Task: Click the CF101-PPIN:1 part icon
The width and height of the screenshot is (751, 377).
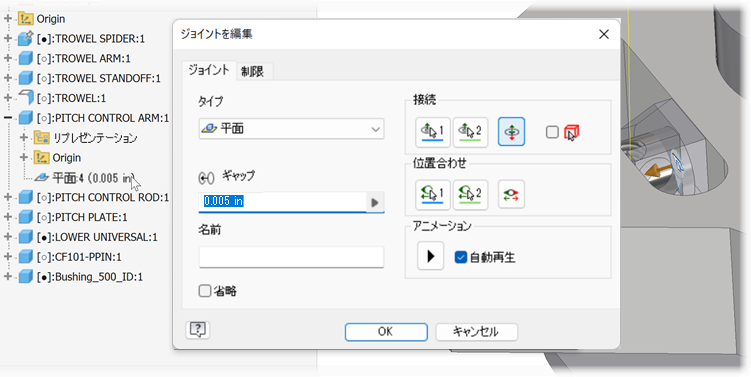Action: [25, 257]
